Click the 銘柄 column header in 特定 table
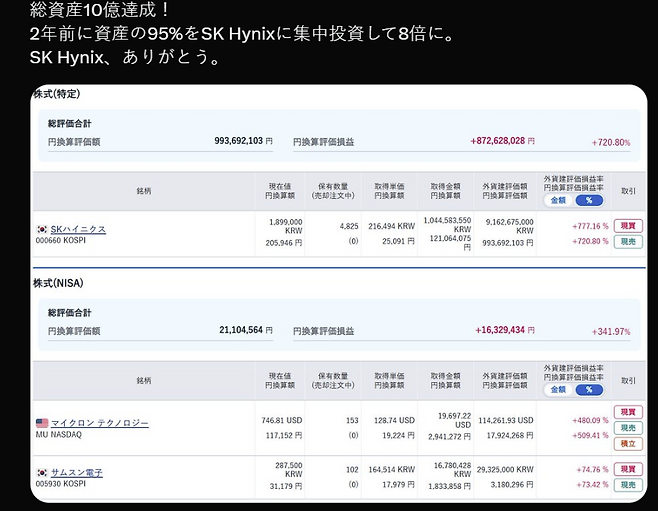 tap(144, 191)
